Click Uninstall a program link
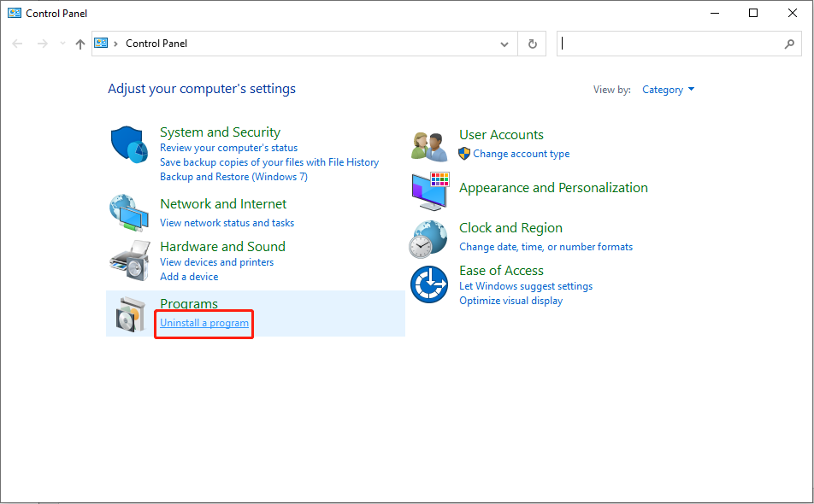Image resolution: width=814 pixels, height=504 pixels. pos(204,323)
